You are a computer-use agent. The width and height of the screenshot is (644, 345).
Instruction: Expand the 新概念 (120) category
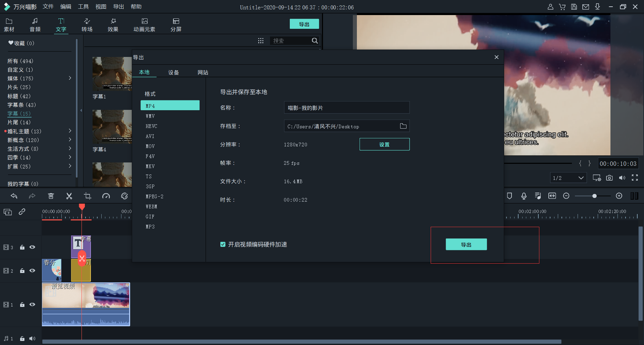[70, 139]
